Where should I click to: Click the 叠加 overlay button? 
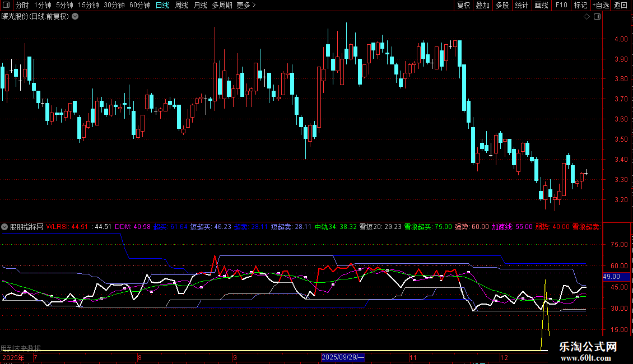point(482,6)
